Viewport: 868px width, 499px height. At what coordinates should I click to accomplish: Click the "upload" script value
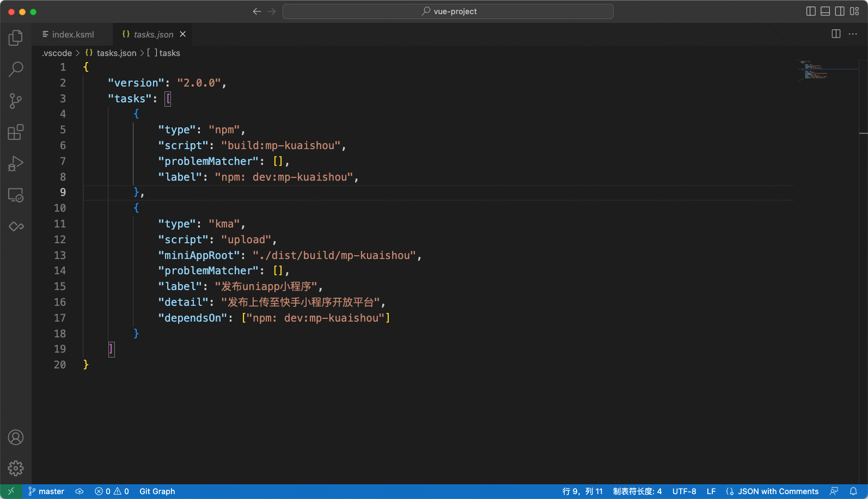coord(246,239)
